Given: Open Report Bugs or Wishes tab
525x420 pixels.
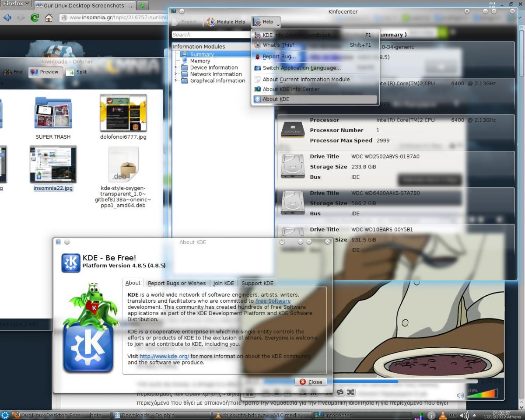Looking at the screenshot, I should tap(177, 283).
